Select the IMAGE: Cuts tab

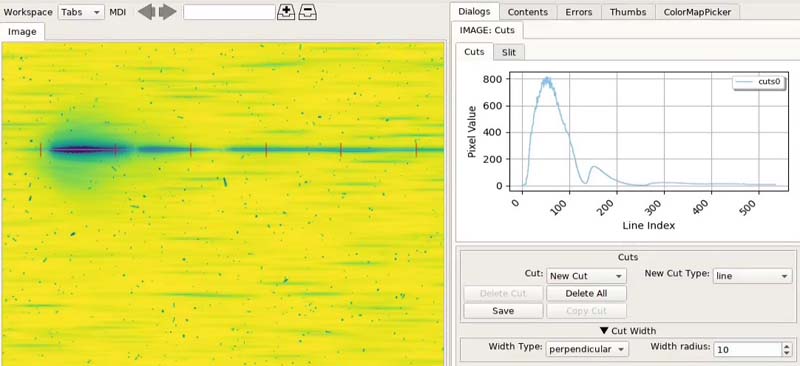click(487, 30)
